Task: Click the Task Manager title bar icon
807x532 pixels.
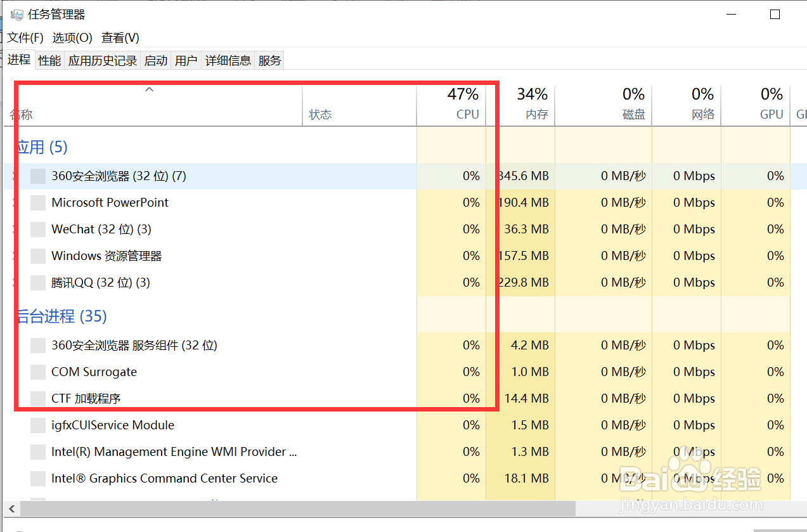Action: click(x=17, y=15)
